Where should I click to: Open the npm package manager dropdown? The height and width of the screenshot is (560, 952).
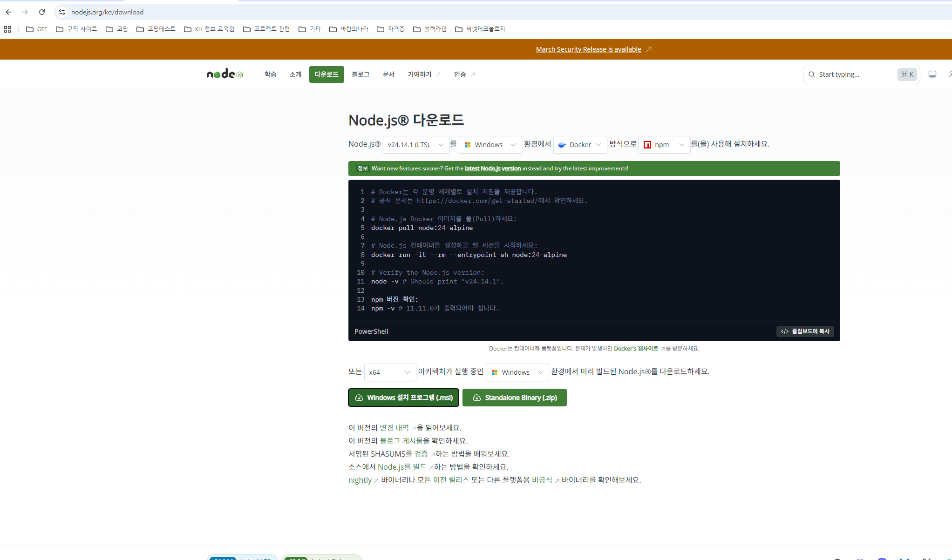tap(664, 145)
